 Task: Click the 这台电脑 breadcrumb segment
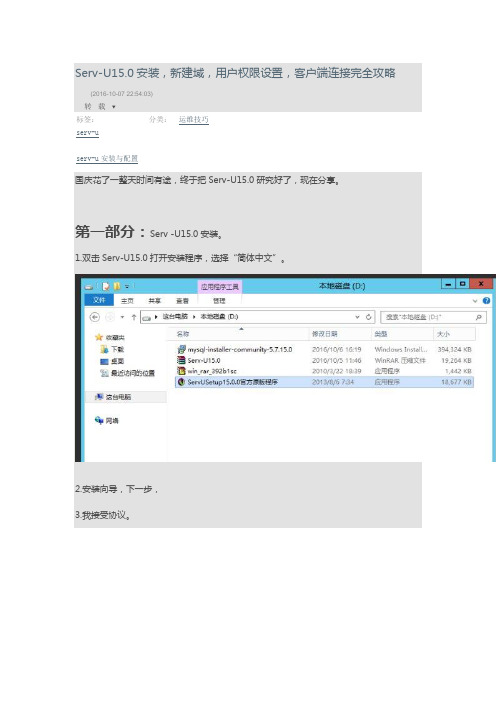click(x=175, y=317)
